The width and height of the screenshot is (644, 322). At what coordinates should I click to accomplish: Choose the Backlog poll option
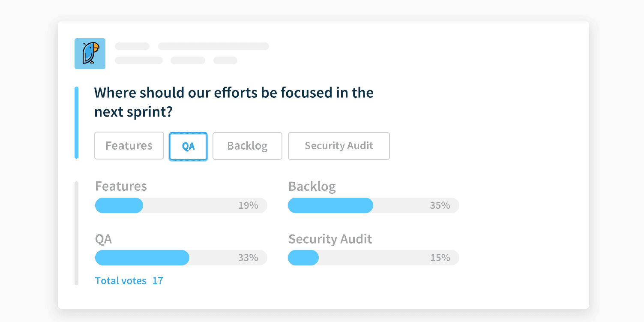pyautogui.click(x=247, y=146)
